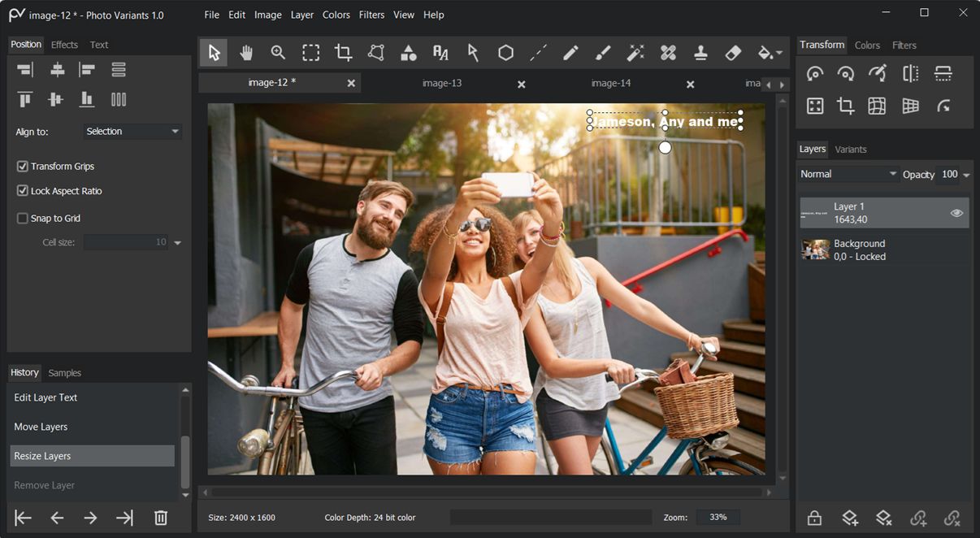Click the Background layer thumbnail

click(x=815, y=249)
